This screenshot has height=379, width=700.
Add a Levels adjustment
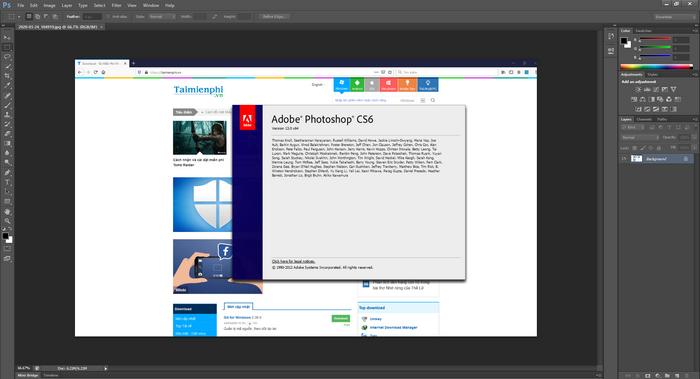point(647,89)
